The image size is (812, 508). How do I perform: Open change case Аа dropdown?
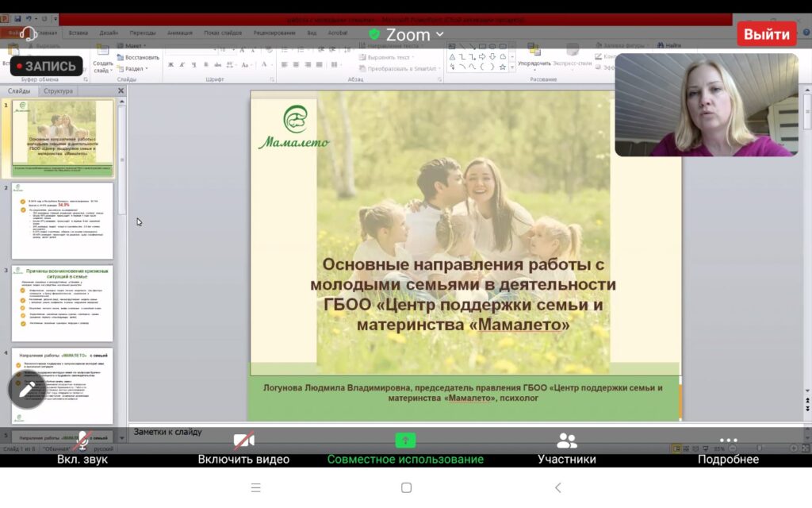246,65
